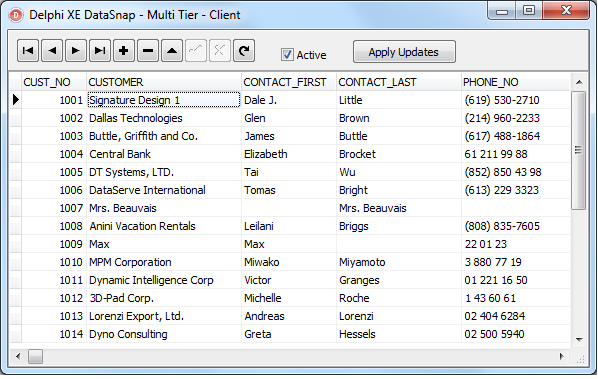The image size is (598, 379).
Task: Refresh data with circular arrow icon
Action: coord(244,51)
